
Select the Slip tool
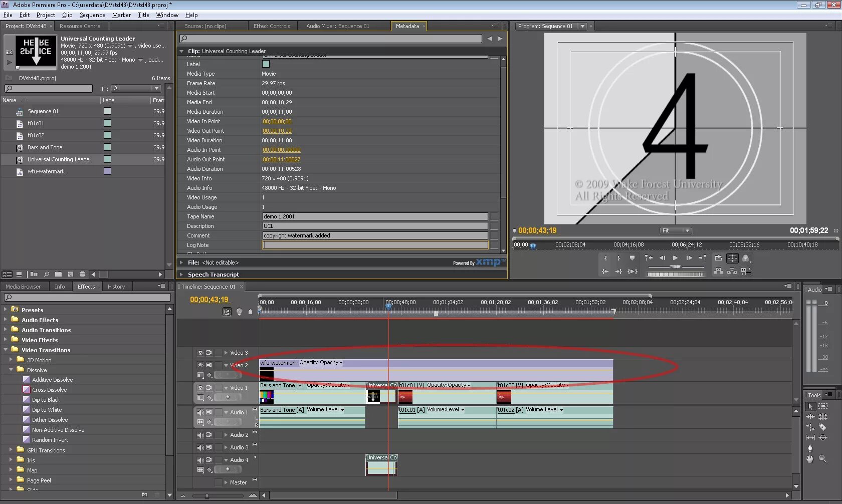[x=810, y=438]
